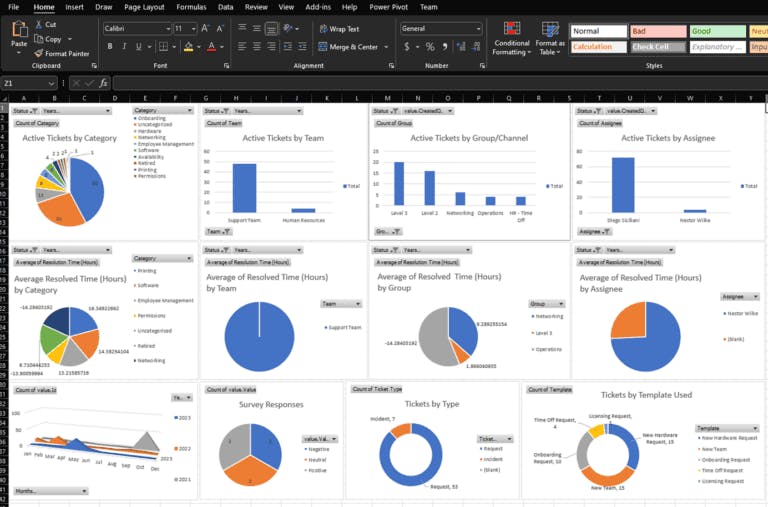Click Count of Team field button
Viewport: 768px width, 507px height.
point(223,123)
